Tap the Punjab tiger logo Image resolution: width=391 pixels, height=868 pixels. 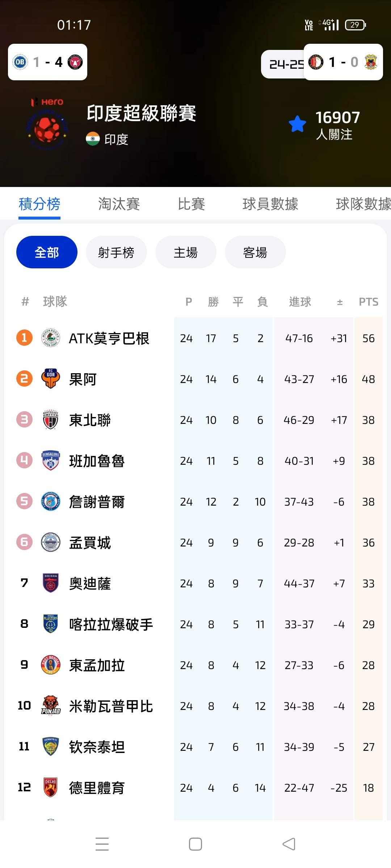(51, 706)
